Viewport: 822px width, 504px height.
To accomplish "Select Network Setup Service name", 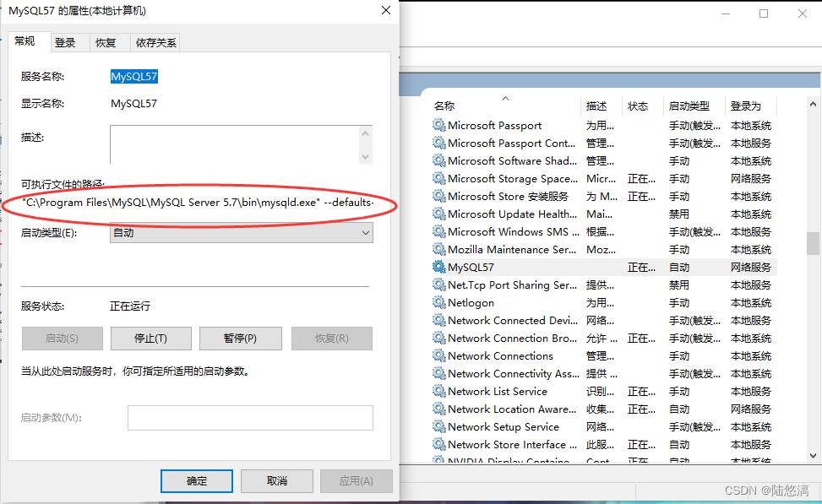I will tap(504, 427).
